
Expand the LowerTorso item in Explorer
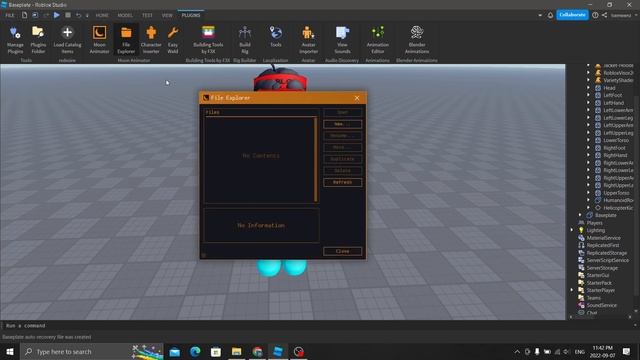coord(589,140)
